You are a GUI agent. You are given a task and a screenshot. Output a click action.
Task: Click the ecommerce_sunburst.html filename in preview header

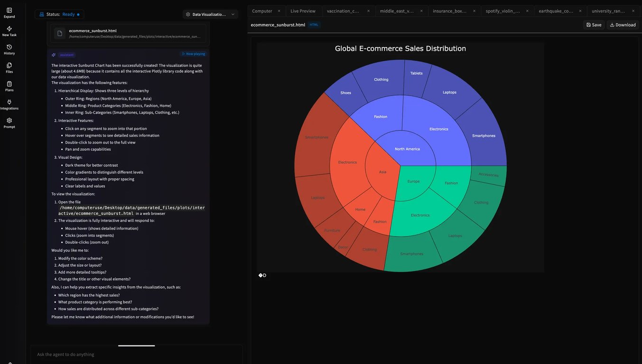[278, 25]
